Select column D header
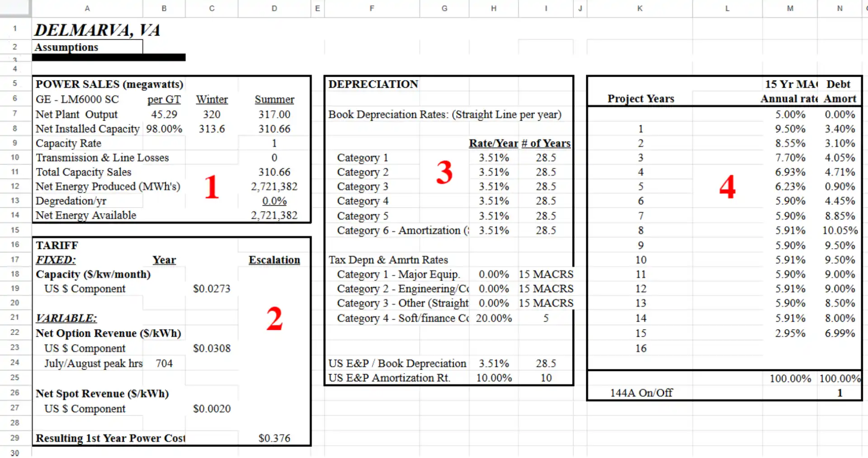This screenshot has width=868, height=458. [274, 8]
